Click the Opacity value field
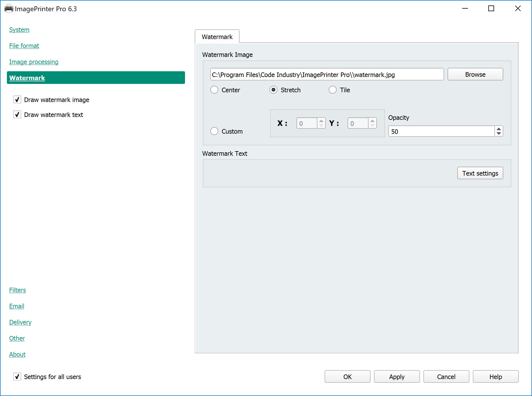The image size is (532, 396). [442, 132]
